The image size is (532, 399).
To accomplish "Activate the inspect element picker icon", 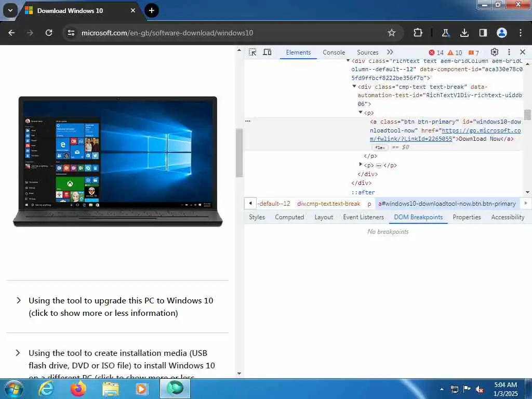I will click(x=252, y=52).
